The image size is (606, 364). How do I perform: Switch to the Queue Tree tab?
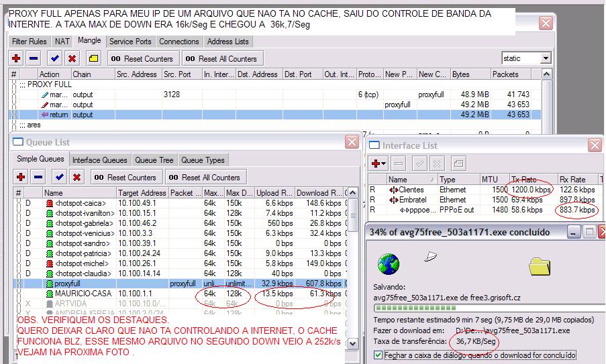click(x=154, y=160)
